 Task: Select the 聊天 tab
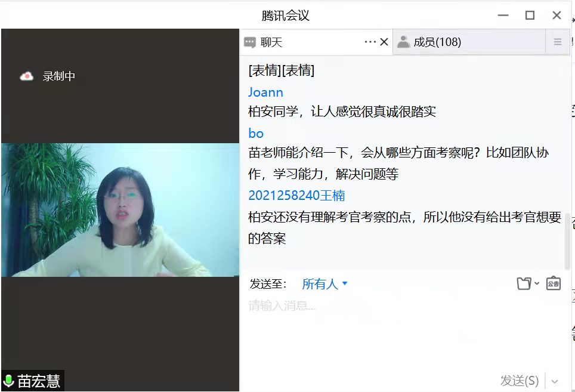tap(271, 42)
